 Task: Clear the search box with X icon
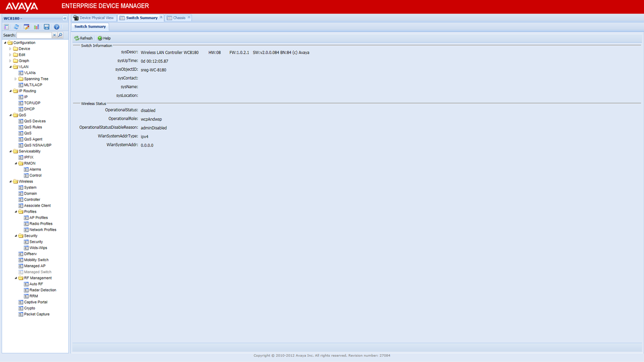tap(55, 35)
